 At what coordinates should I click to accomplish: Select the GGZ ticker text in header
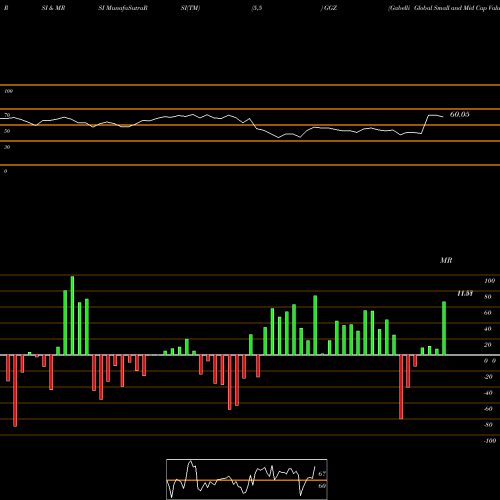click(x=330, y=8)
